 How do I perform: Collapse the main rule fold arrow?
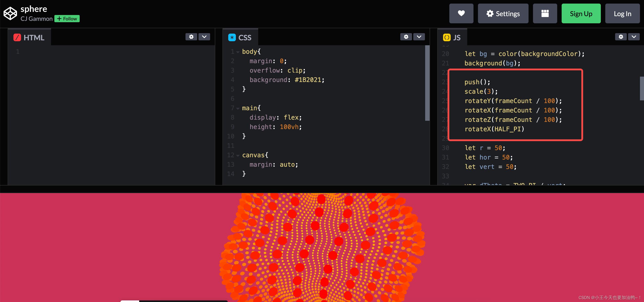pos(238,108)
